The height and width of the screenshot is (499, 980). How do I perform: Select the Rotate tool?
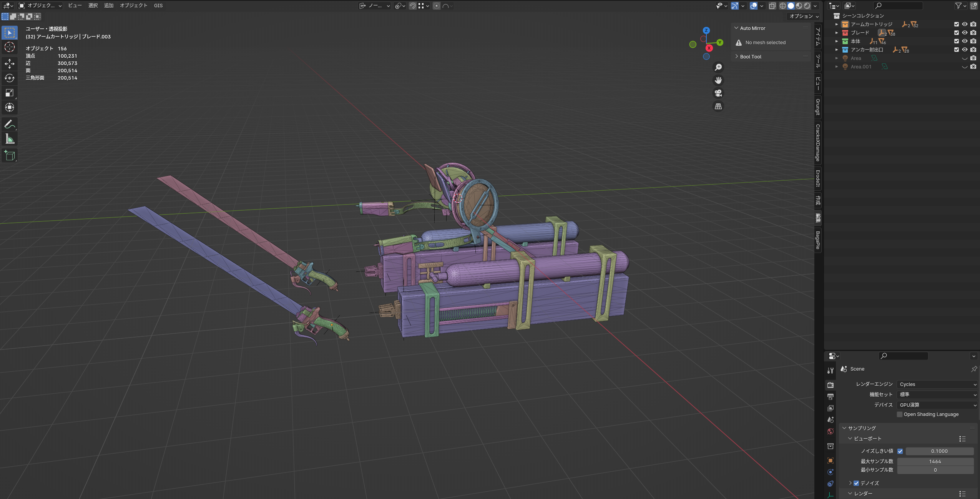tap(10, 78)
